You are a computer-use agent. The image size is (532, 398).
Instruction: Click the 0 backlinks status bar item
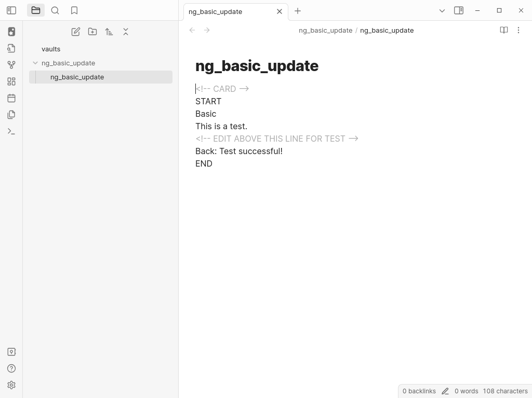coord(419,391)
